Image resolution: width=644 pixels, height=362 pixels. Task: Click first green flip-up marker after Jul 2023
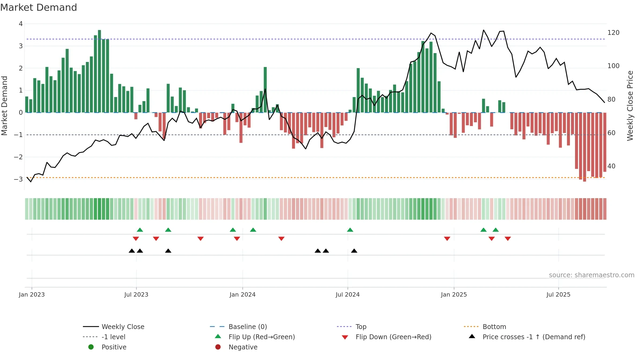(x=140, y=230)
